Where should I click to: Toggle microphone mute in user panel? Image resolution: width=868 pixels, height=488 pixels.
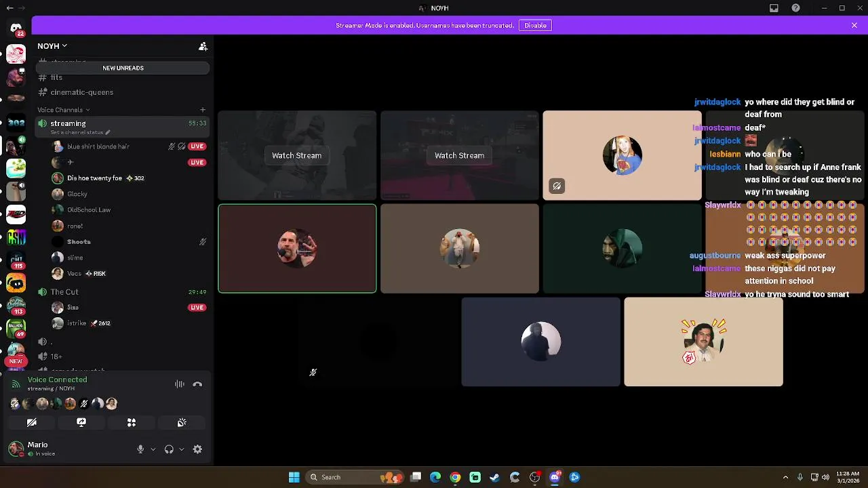click(140, 449)
